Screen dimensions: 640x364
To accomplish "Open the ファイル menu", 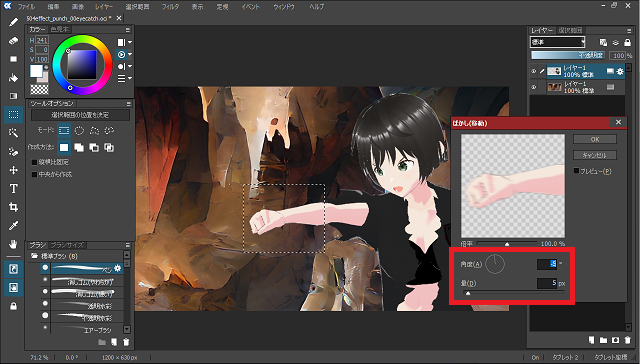I will tap(26, 7).
